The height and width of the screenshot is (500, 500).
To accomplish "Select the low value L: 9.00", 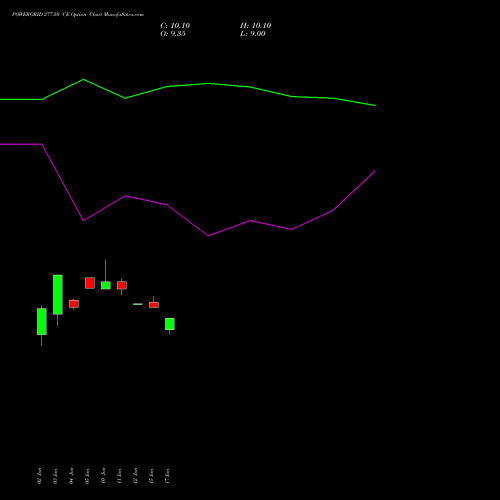I will coord(253,34).
